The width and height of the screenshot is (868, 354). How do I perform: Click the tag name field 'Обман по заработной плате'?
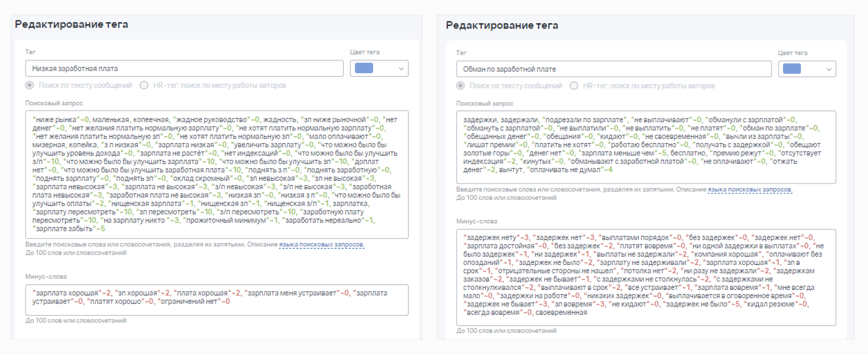point(613,69)
